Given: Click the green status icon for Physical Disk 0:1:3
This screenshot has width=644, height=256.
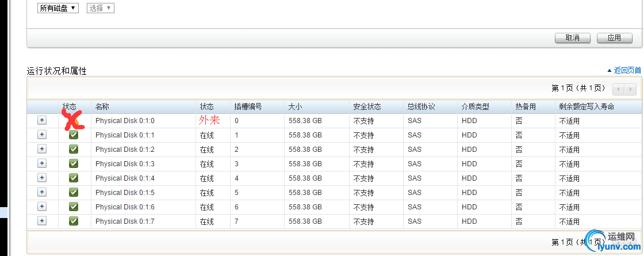Looking at the screenshot, I should pyautogui.click(x=74, y=163).
